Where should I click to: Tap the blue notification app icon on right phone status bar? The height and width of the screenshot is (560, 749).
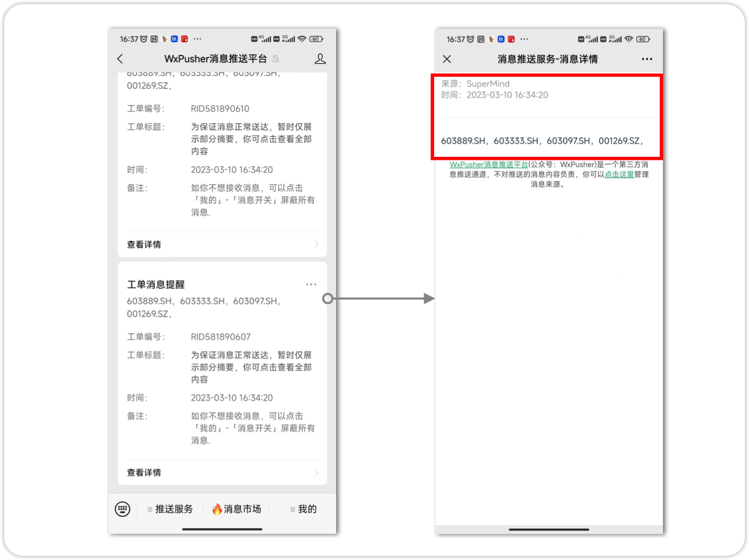[x=501, y=39]
